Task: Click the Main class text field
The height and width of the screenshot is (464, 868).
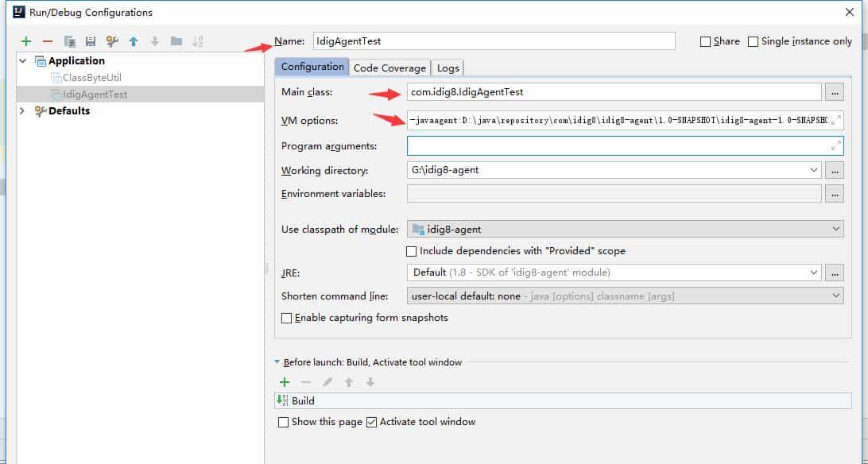Action: pos(614,92)
